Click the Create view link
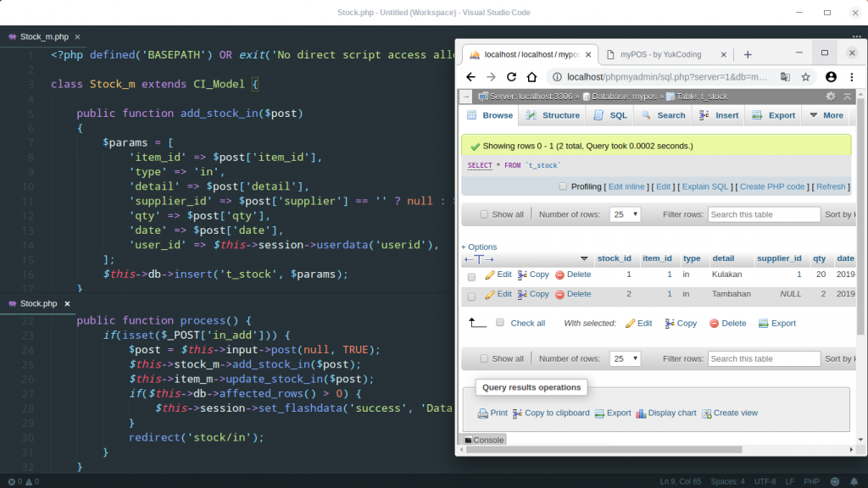 pyautogui.click(x=735, y=413)
